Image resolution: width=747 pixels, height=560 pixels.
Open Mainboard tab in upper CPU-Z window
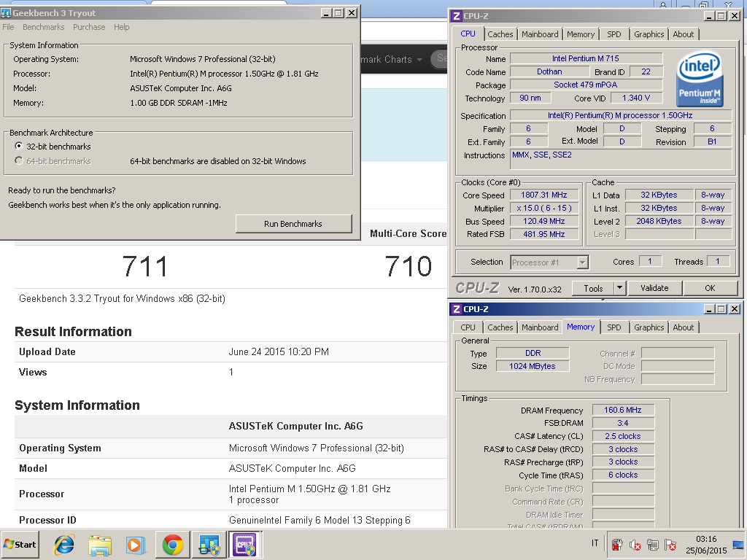coord(540,34)
